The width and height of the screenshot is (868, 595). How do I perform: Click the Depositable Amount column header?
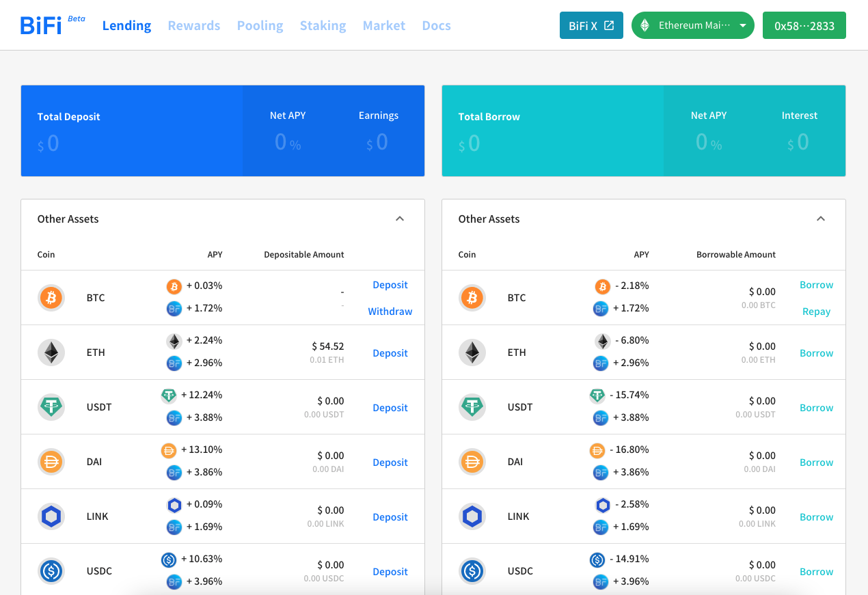(304, 255)
